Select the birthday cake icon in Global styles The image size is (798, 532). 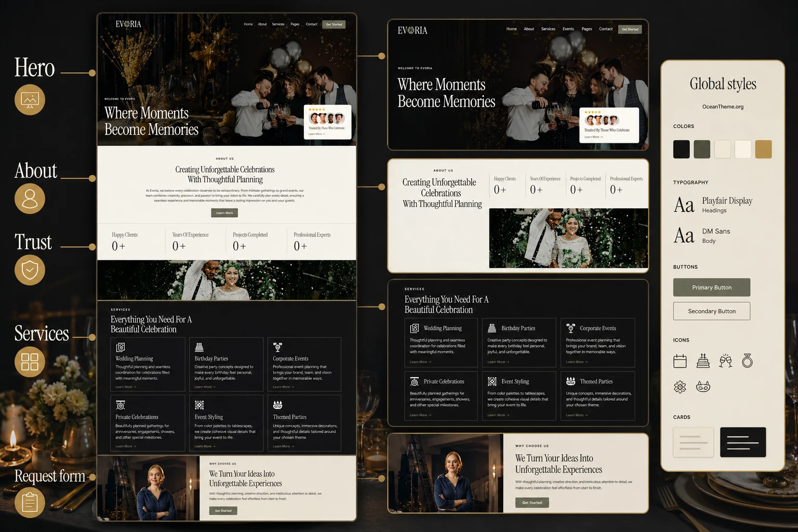tap(703, 361)
